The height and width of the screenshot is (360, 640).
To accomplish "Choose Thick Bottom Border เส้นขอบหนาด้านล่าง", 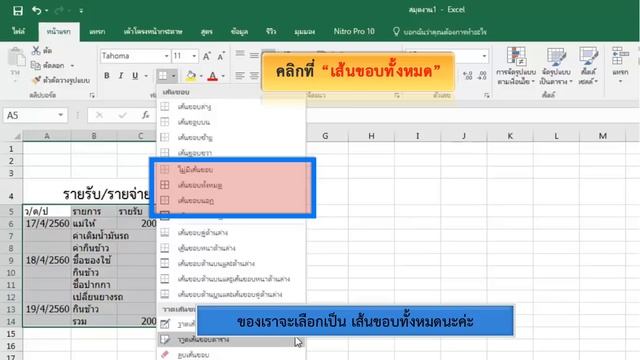I will (231, 248).
